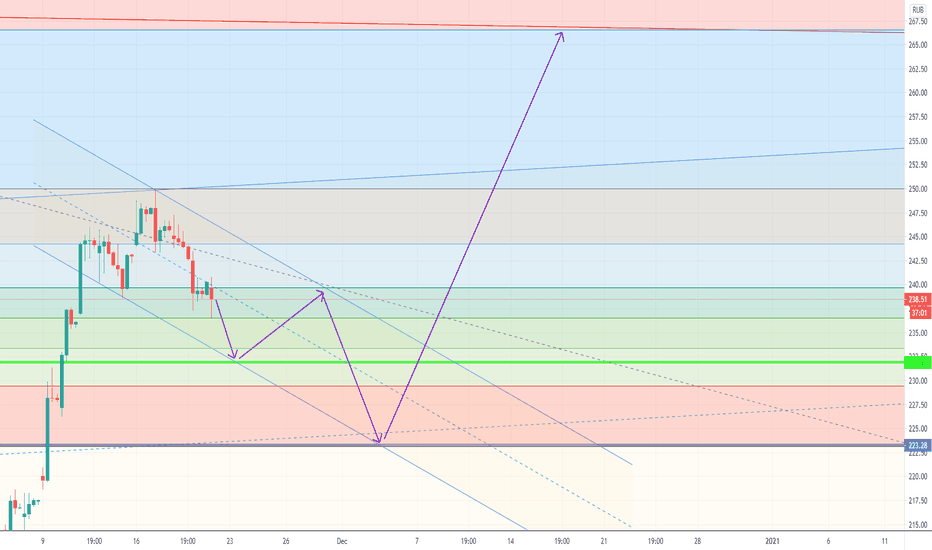932x550 pixels.
Task: Click the 245.00 price axis value
Action: coord(918,237)
